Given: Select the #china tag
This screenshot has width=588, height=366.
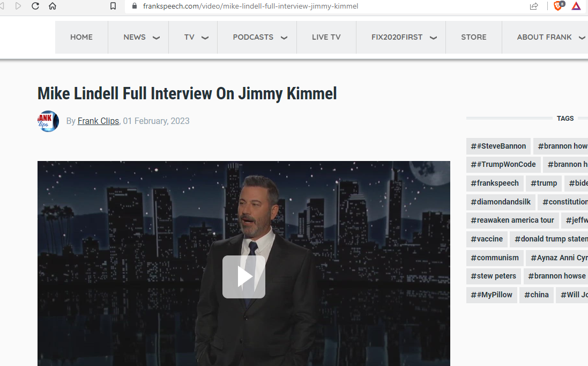Looking at the screenshot, I should 536,295.
